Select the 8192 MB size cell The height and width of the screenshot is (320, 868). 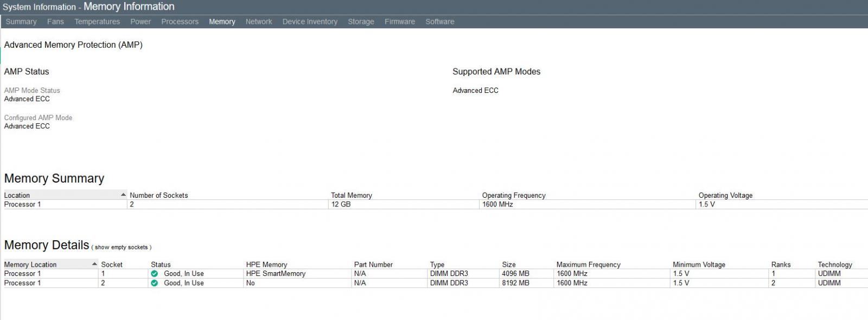point(515,283)
